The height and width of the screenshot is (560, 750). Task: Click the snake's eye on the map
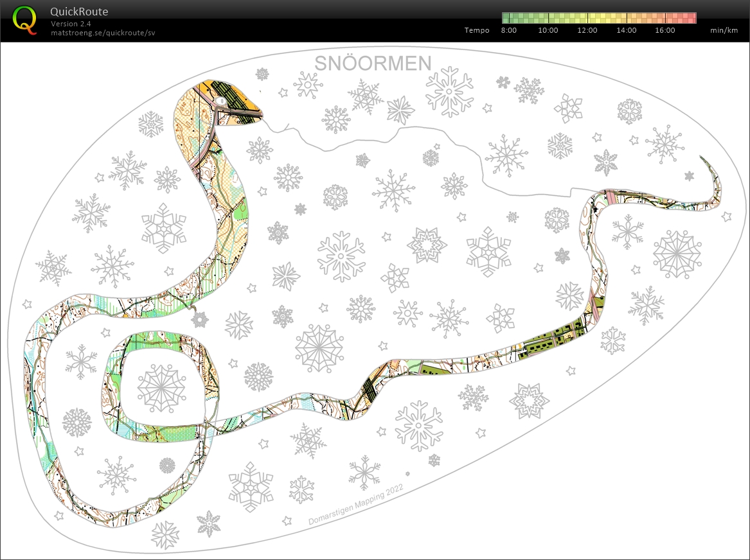[x=221, y=101]
